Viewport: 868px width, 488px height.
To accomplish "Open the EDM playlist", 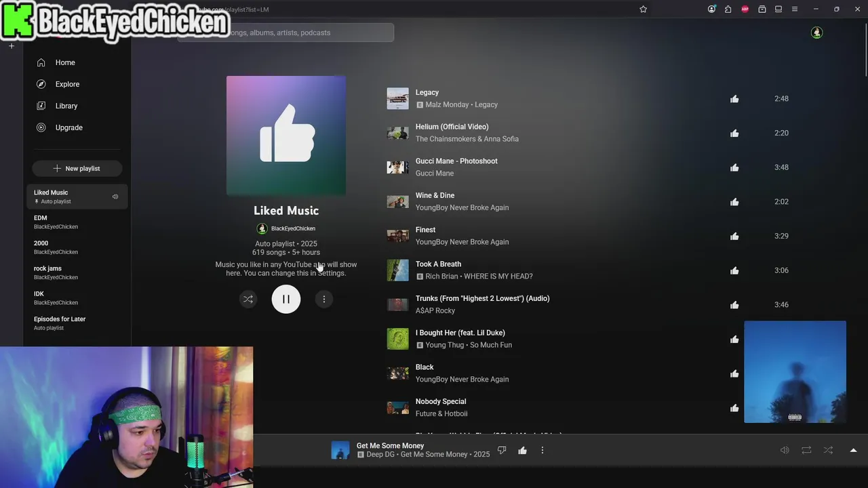I will pos(77,222).
